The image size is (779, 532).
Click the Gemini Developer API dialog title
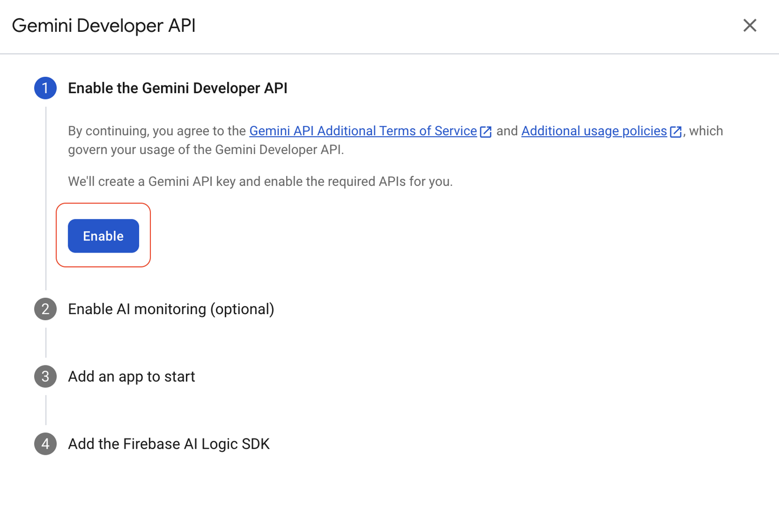coord(104,25)
